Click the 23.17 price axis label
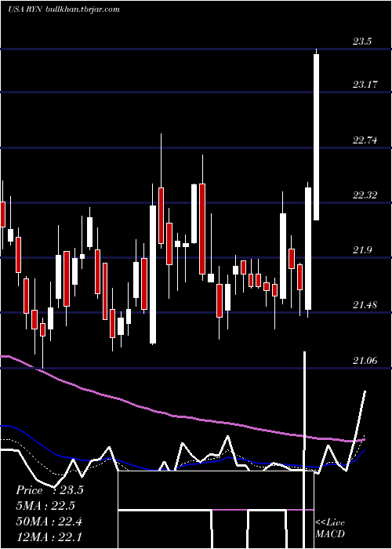Image resolution: width=392 pixels, height=549 pixels. pyautogui.click(x=365, y=85)
